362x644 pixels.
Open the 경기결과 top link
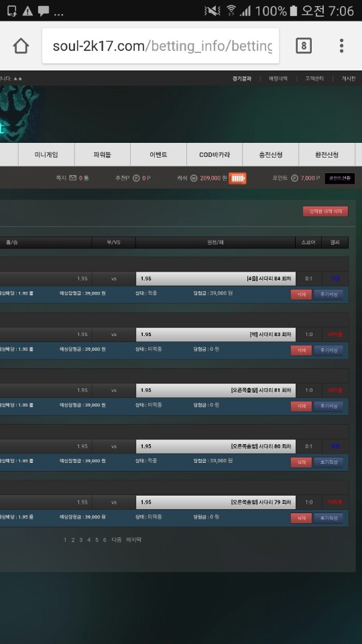pos(242,78)
